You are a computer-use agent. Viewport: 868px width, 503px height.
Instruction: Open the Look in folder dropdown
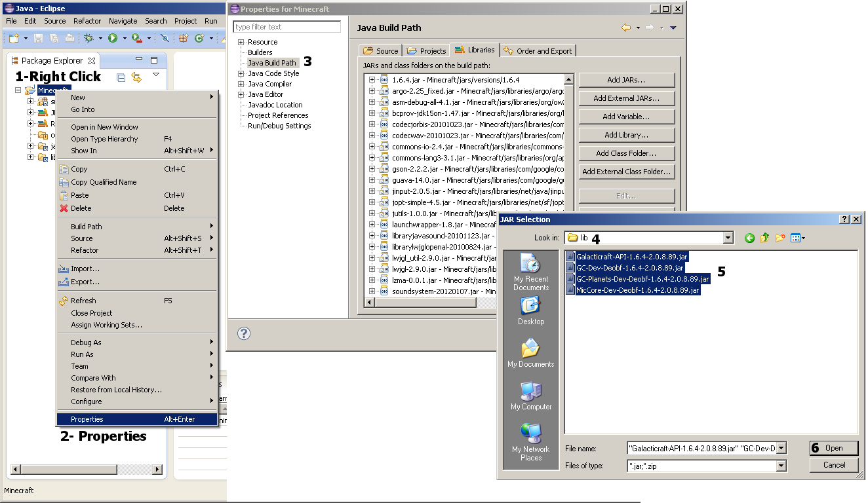(728, 238)
